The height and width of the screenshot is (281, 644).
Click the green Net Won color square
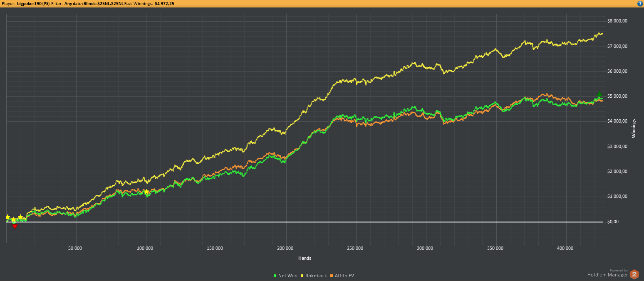pyautogui.click(x=275, y=276)
